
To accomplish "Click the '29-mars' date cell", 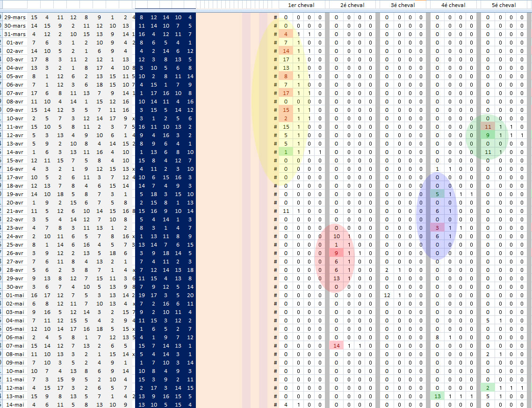I will pos(15,17).
